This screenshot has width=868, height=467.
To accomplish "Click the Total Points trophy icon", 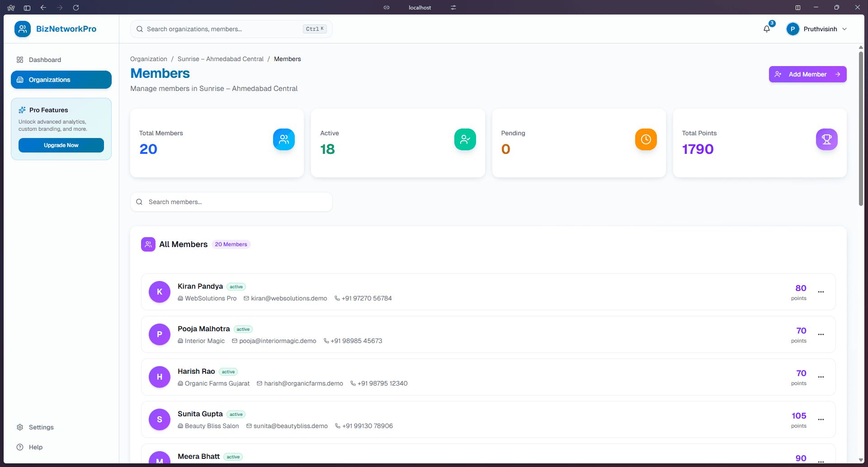I will (826, 139).
